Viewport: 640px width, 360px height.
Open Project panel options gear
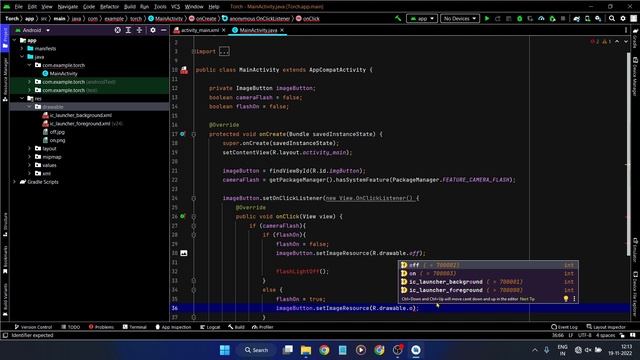(x=153, y=30)
